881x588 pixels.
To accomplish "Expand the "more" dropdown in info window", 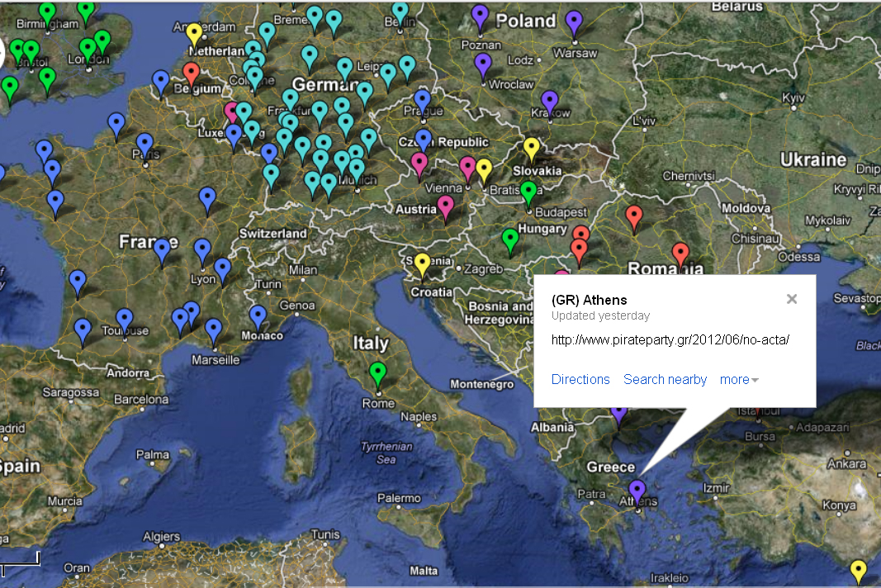I will [x=738, y=379].
